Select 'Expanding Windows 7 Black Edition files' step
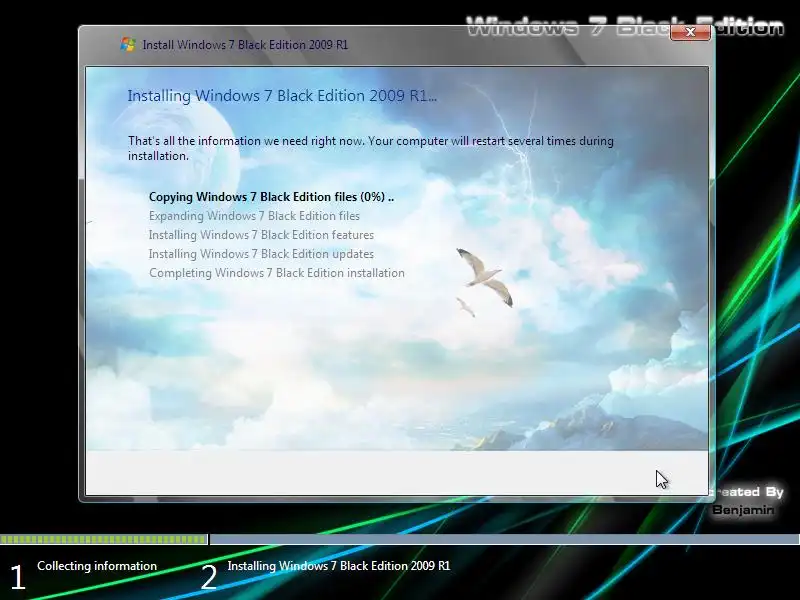Viewport: 800px width, 600px height. pos(254,216)
